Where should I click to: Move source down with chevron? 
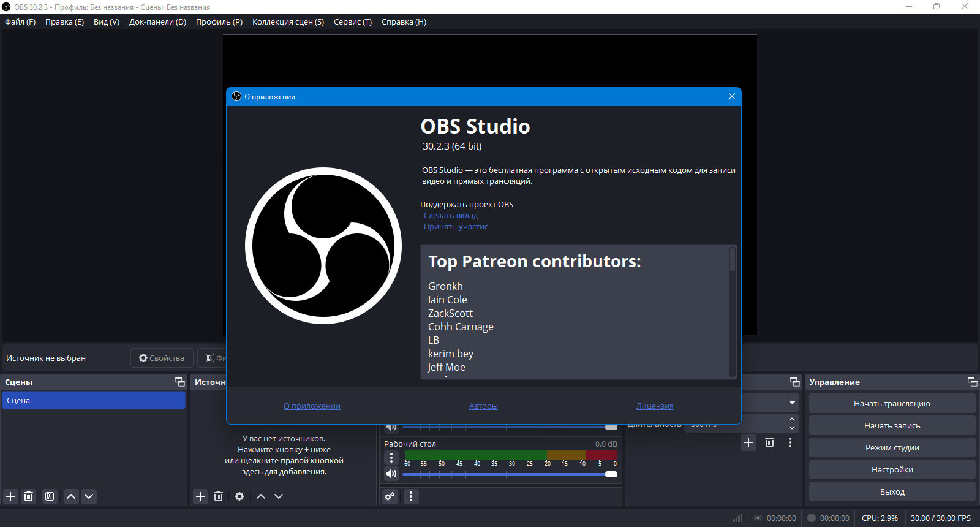[279, 496]
